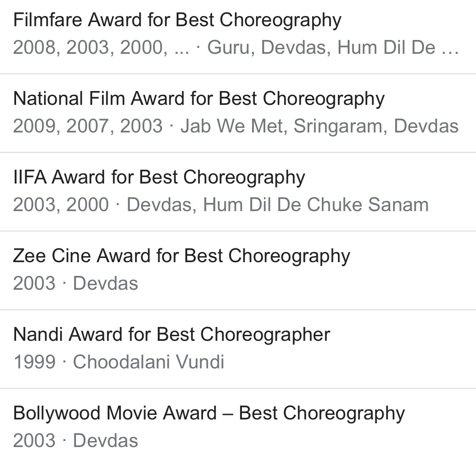Screen dimensions: 476x459
Task: Select IIFA Award for Best Choreography
Action: 159,178
